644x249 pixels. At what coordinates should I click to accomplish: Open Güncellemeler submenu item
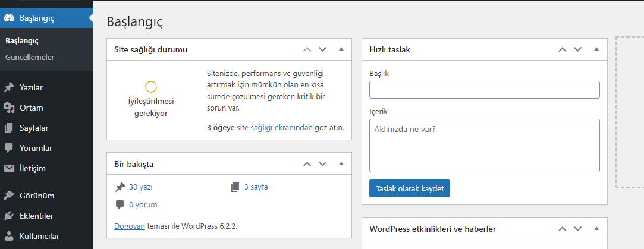pyautogui.click(x=30, y=58)
